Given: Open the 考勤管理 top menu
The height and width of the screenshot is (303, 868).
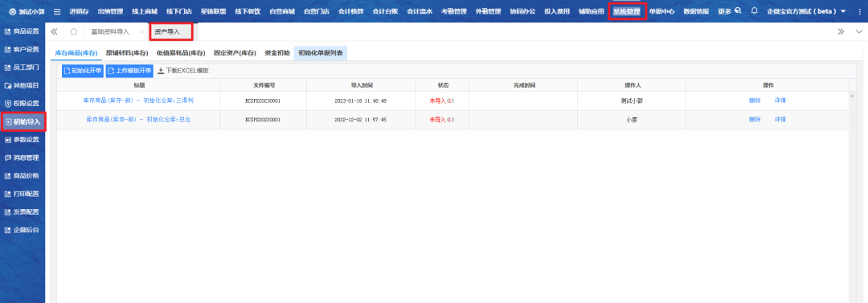Looking at the screenshot, I should coord(454,11).
